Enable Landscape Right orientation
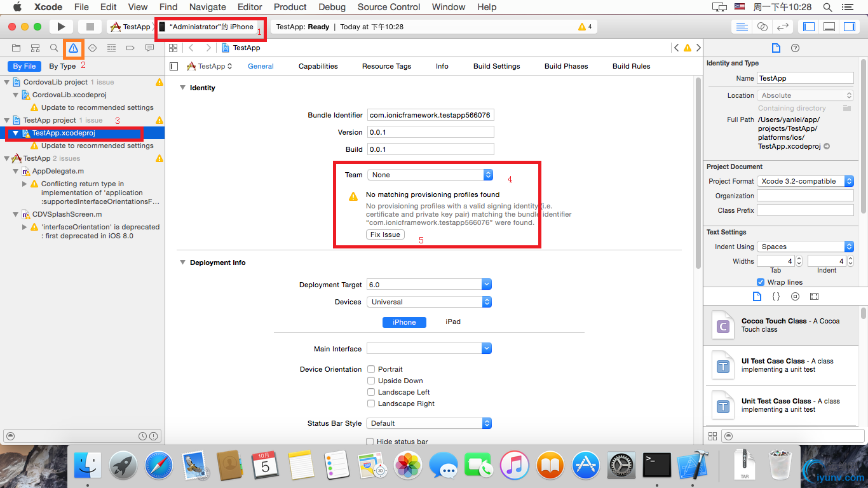Viewport: 868px width, 488px height. click(x=371, y=403)
